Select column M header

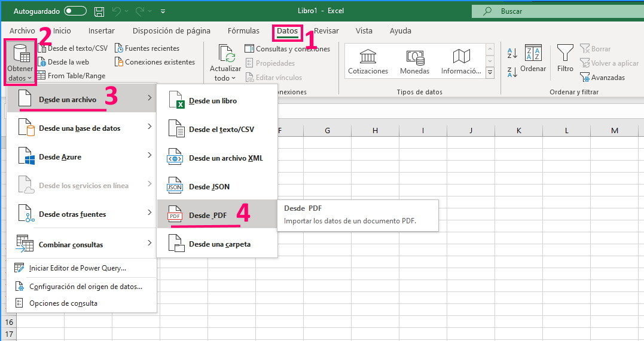(615, 131)
